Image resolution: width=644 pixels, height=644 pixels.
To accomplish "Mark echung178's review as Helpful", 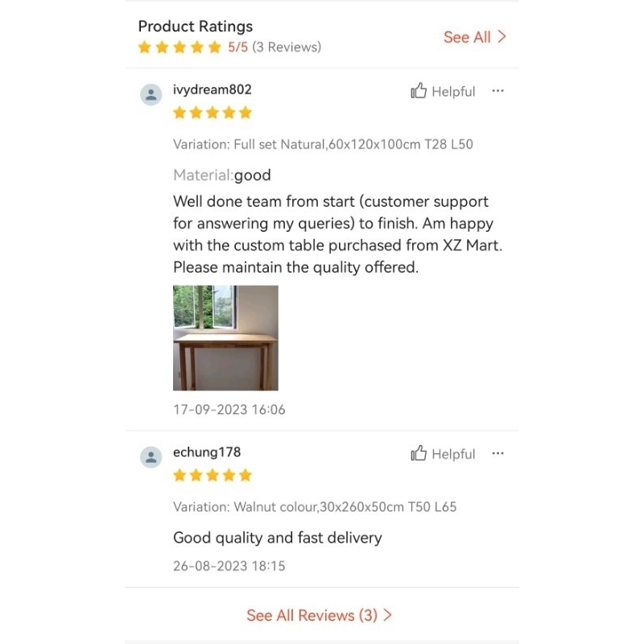I will point(453,454).
